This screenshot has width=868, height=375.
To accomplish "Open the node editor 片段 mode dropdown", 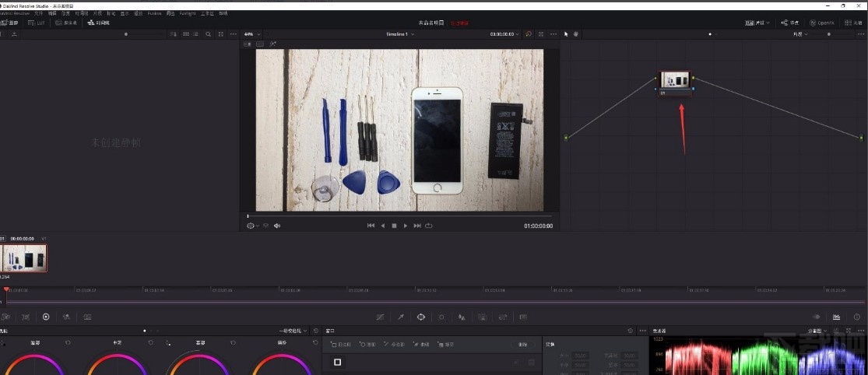I will tap(800, 34).
